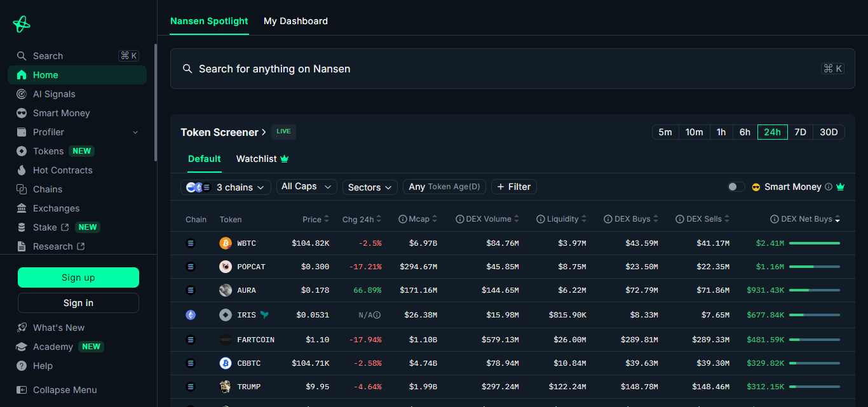
Task: Sort table by DEX Net Buys column
Action: [x=805, y=219]
